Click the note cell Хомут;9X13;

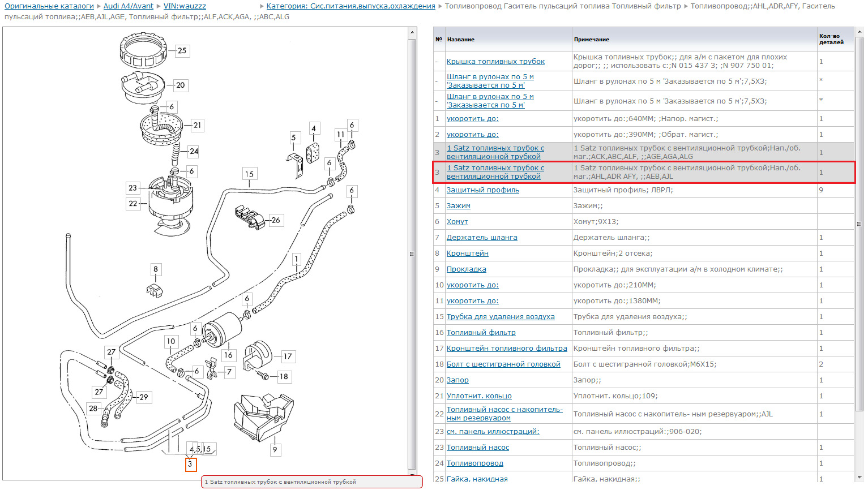tap(694, 222)
